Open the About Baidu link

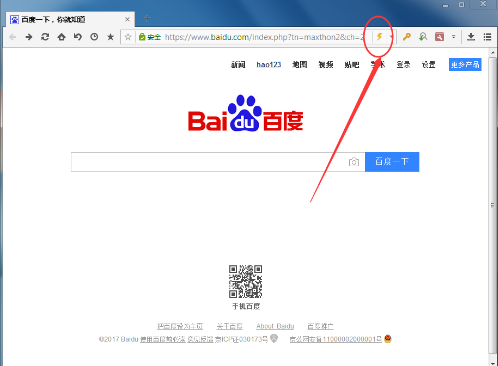275,326
